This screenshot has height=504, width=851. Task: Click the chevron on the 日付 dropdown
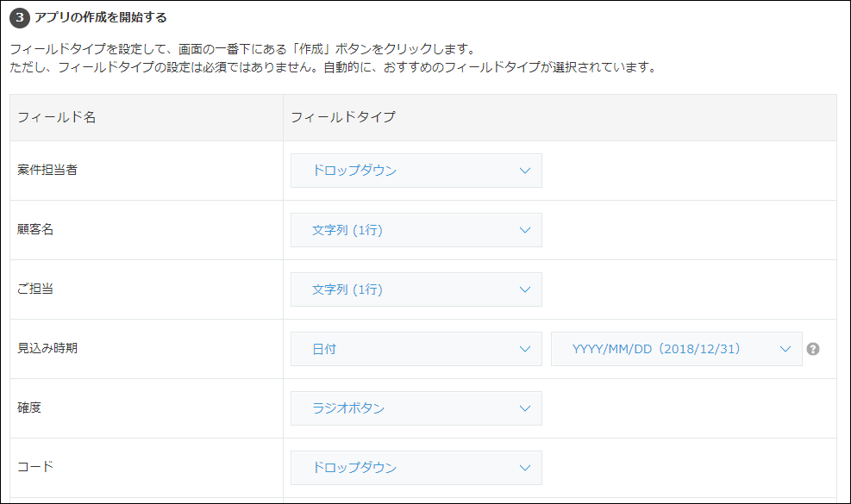[x=527, y=349]
